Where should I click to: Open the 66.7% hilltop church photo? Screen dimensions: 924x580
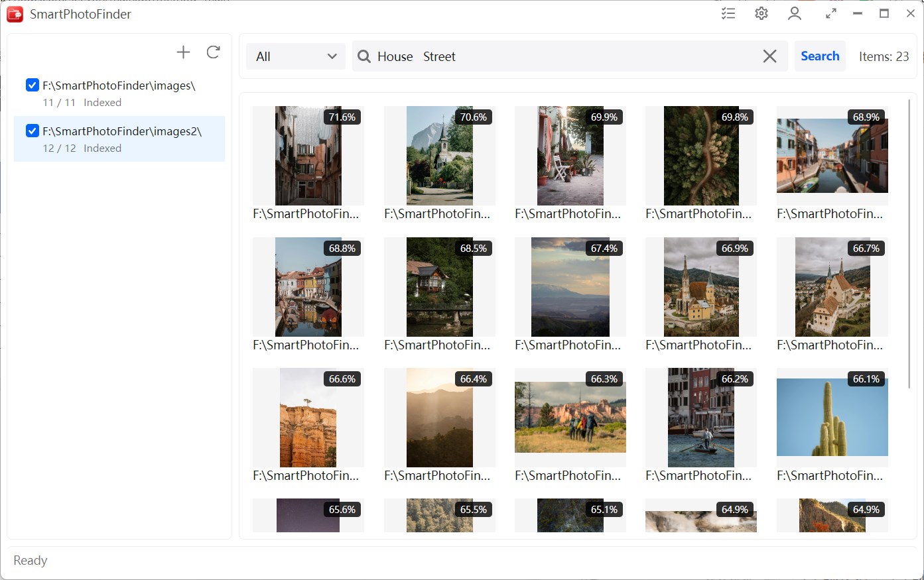pyautogui.click(x=832, y=287)
